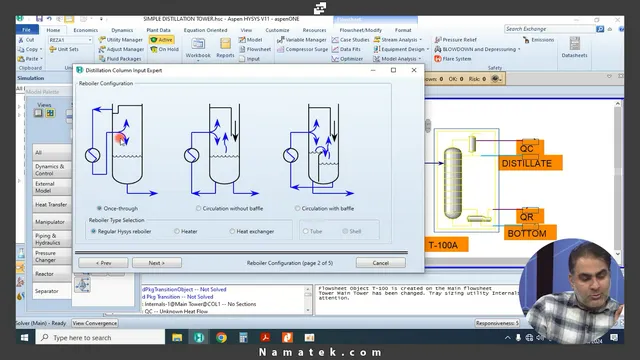Launch the Flare System tool
This screenshot has width=640, height=360.
point(453,59)
